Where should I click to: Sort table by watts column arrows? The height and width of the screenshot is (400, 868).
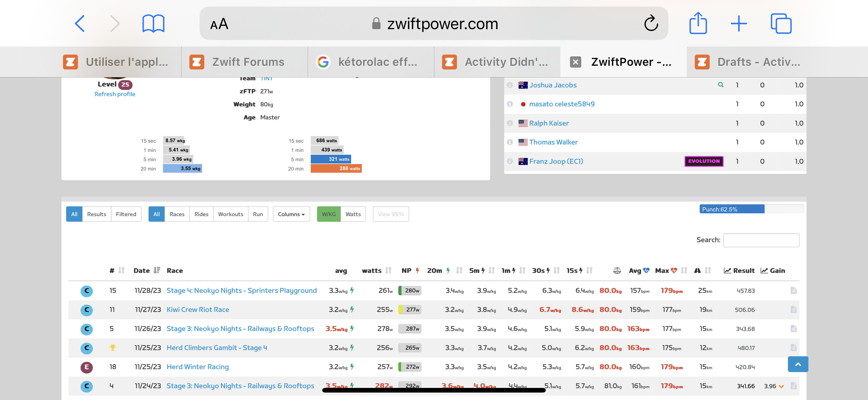pos(388,270)
